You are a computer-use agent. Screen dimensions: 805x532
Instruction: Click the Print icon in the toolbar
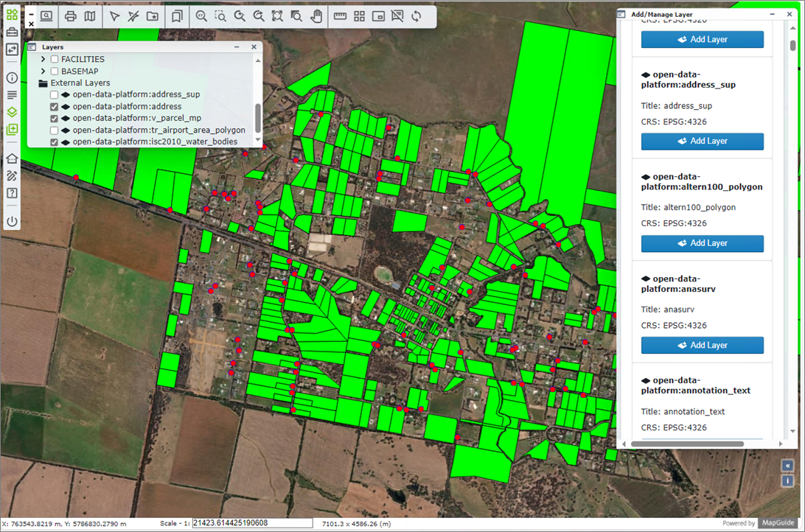pos(71,16)
